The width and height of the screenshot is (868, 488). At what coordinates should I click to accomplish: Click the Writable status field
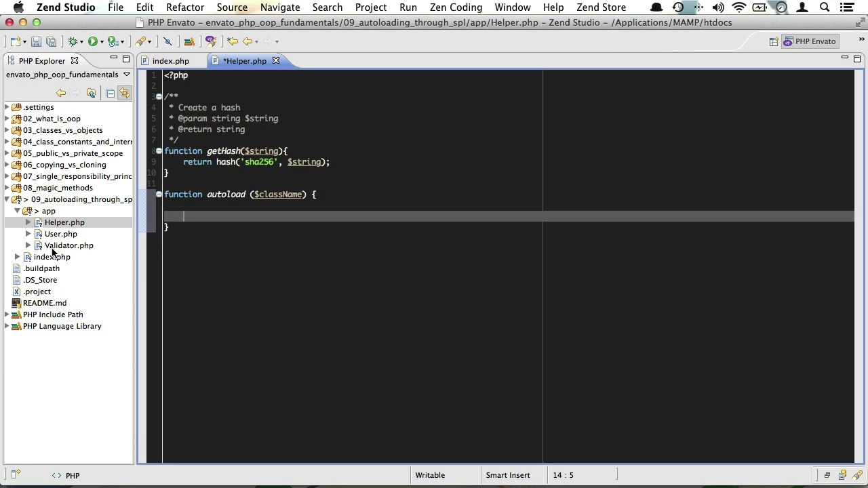pyautogui.click(x=430, y=475)
